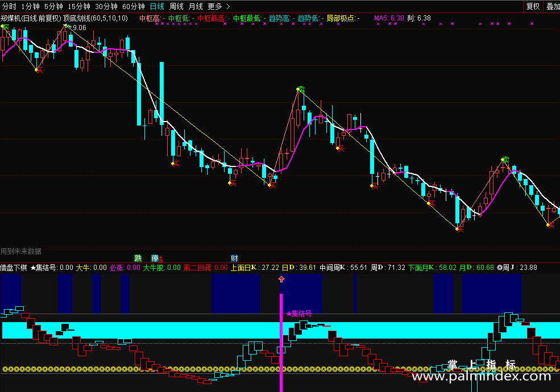Screen dimensions: 560x392
Task: Open the 叠加 overlay option
Action: [x=553, y=6]
